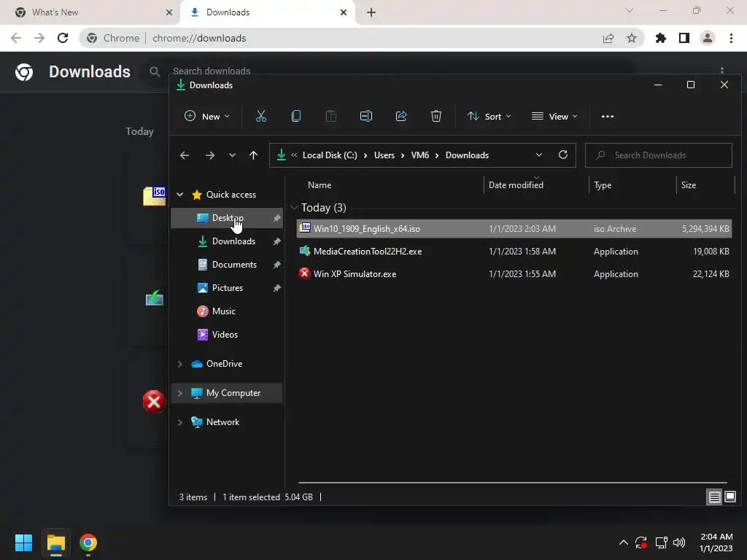Go back in File Explorer navigation
This screenshot has height=560, width=747.
[185, 155]
